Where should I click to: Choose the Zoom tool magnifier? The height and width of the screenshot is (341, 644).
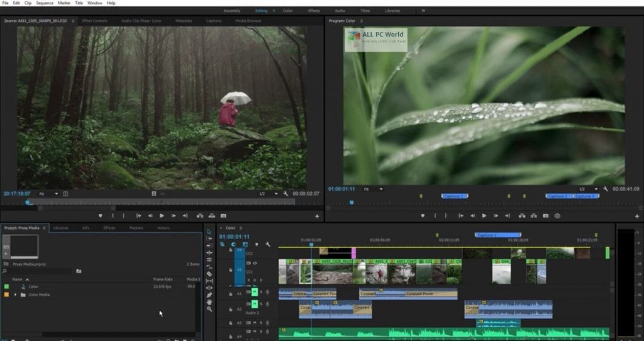[x=209, y=310]
